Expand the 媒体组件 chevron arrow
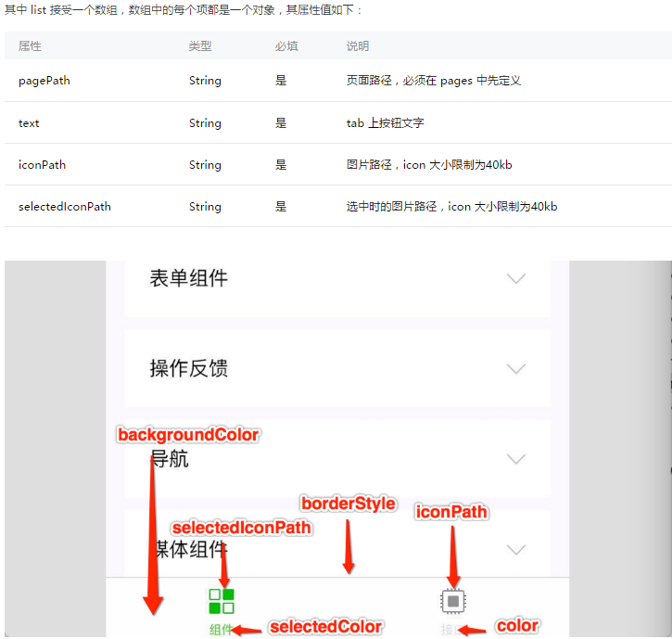 pos(516,549)
